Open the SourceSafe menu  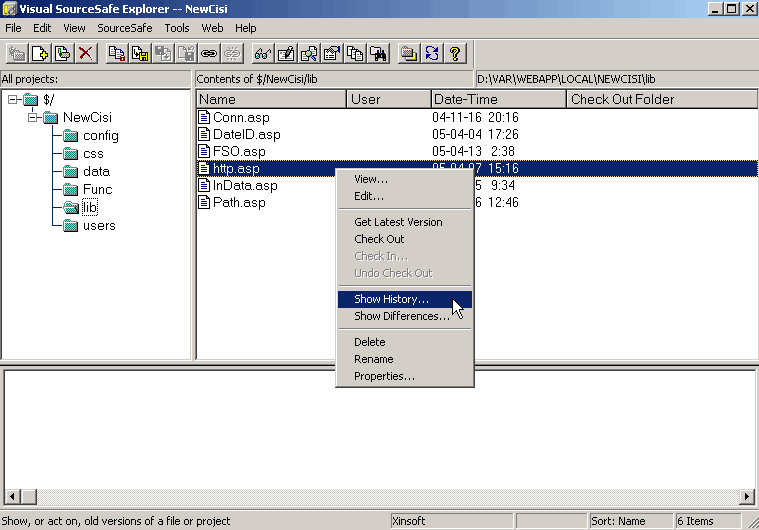coord(125,28)
